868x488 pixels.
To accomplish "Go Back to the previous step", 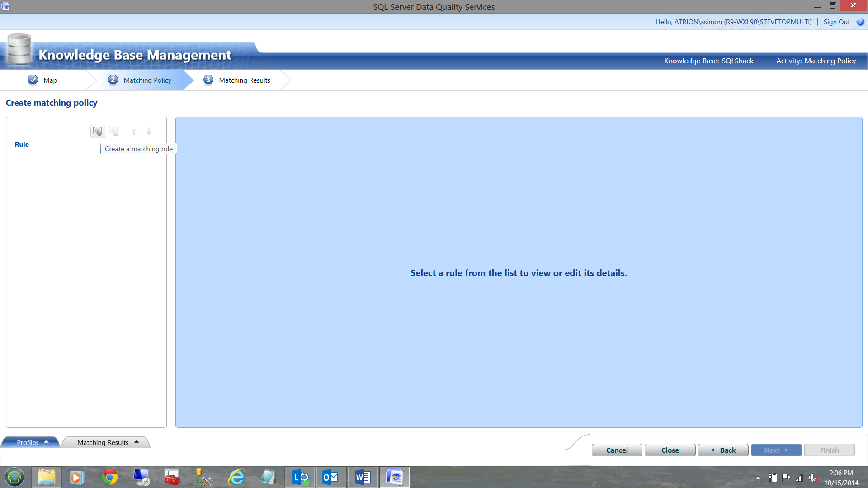I will pyautogui.click(x=723, y=450).
